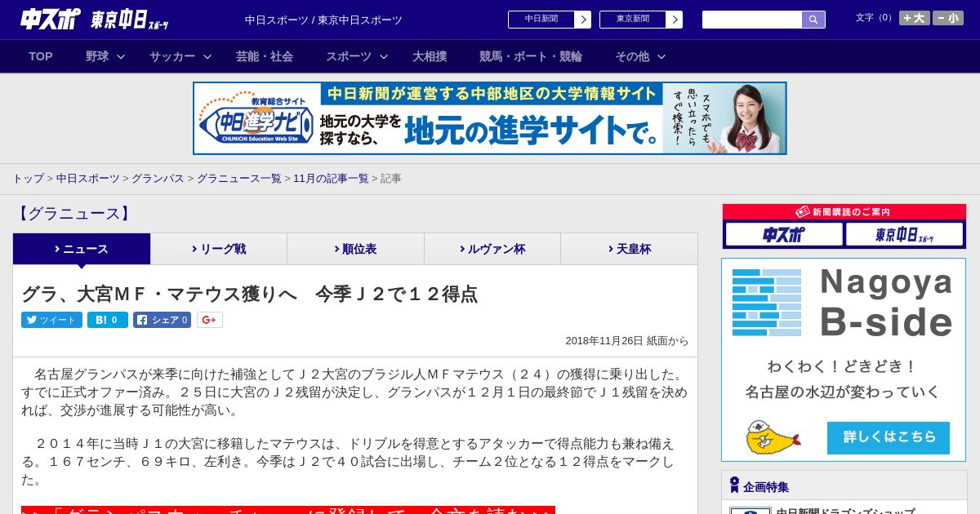The width and height of the screenshot is (980, 514).
Task: Click the Chunichi Sports logo
Action: [x=51, y=19]
